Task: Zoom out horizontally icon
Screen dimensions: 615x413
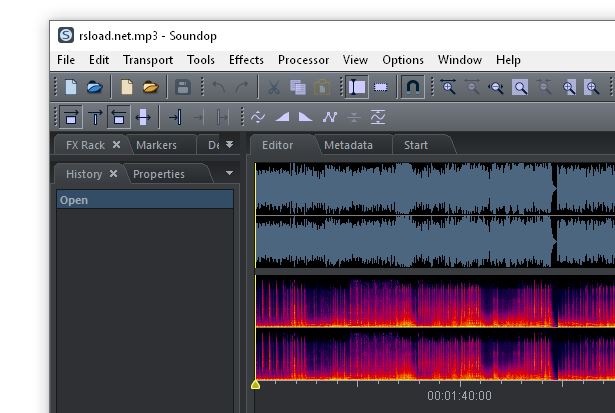Action: (496, 87)
